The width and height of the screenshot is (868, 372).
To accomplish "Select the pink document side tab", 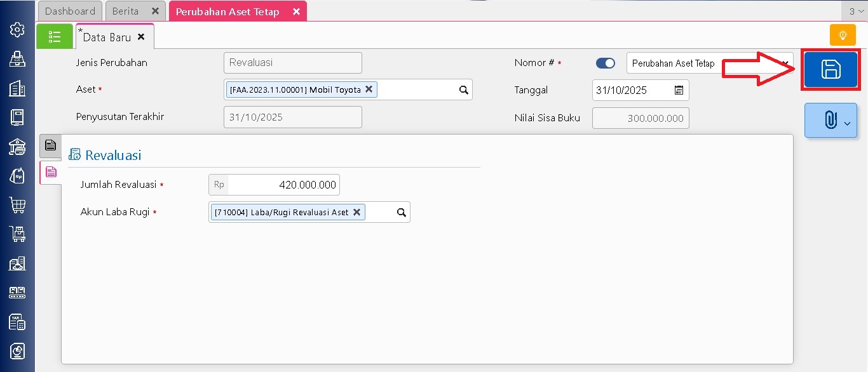I will 51,171.
